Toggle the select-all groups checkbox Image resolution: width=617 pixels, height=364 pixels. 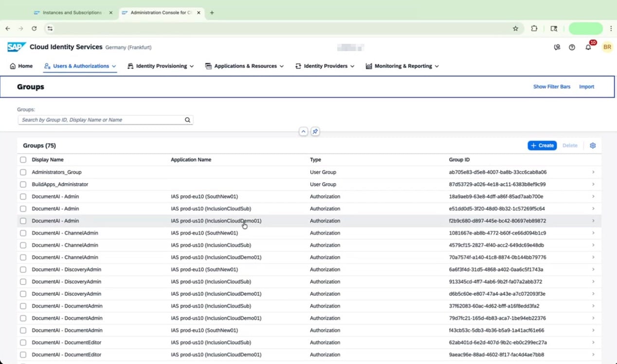point(23,160)
